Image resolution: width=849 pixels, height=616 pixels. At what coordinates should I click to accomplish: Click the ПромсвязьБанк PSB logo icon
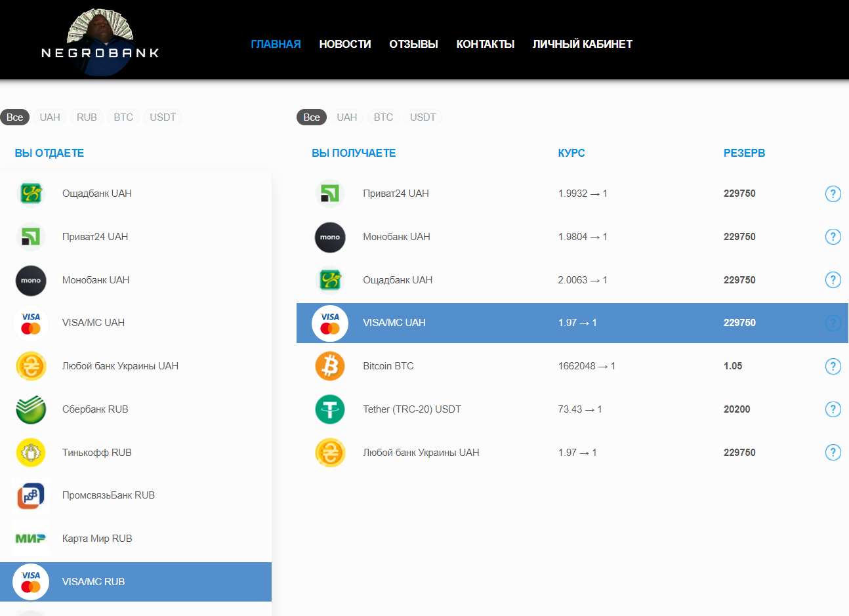click(31, 495)
